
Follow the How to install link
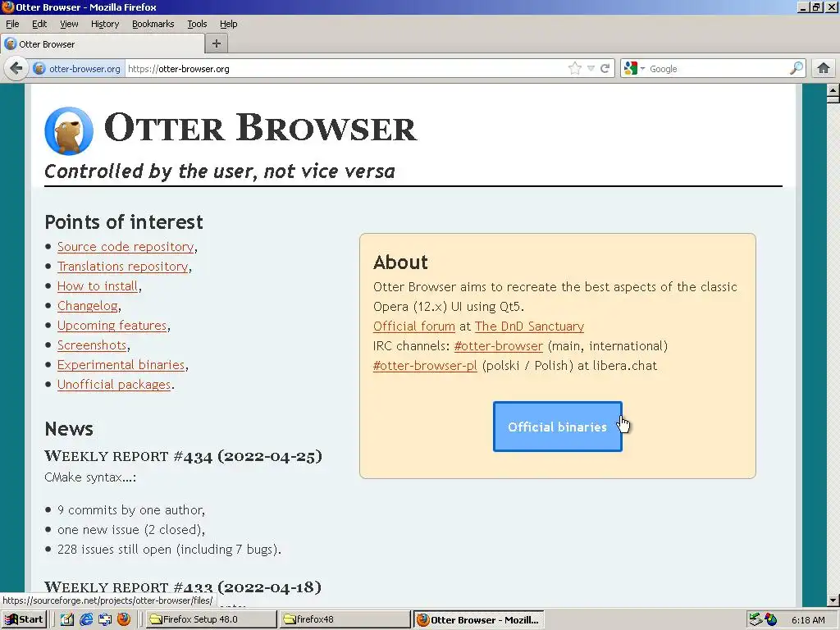pyautogui.click(x=98, y=286)
